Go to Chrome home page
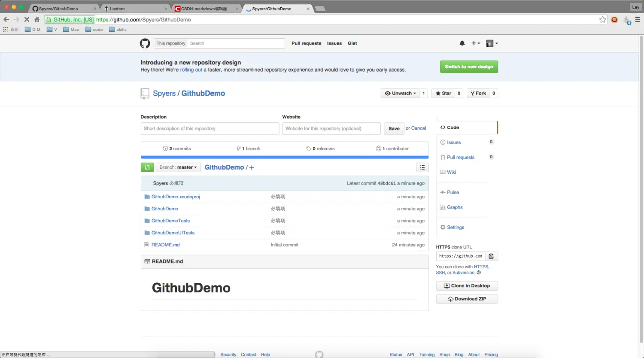This screenshot has height=358, width=644. [37, 19]
